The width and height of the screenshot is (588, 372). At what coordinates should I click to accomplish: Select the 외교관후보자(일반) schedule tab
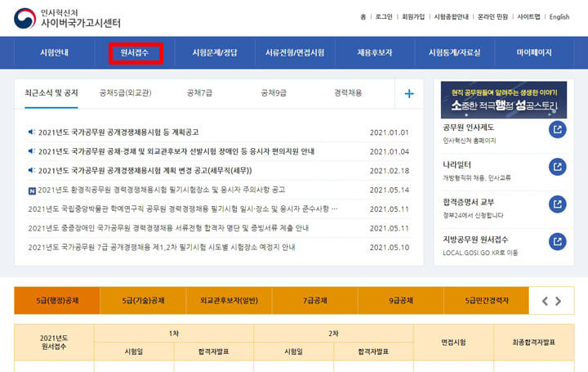[229, 300]
